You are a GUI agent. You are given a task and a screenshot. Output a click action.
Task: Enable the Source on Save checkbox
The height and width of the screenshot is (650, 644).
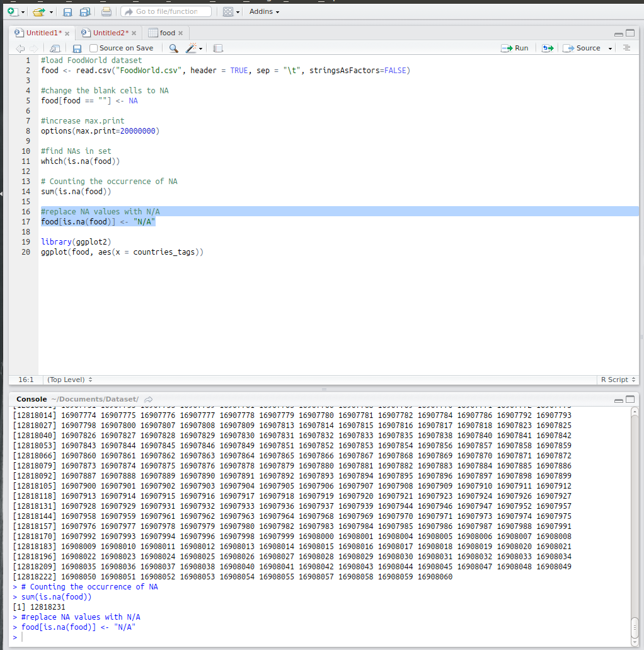click(94, 48)
